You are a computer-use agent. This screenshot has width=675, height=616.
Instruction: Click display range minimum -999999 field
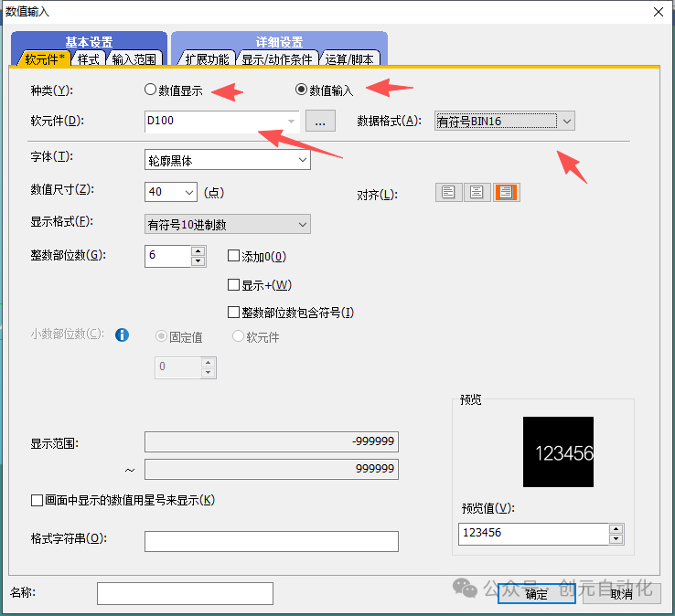272,441
